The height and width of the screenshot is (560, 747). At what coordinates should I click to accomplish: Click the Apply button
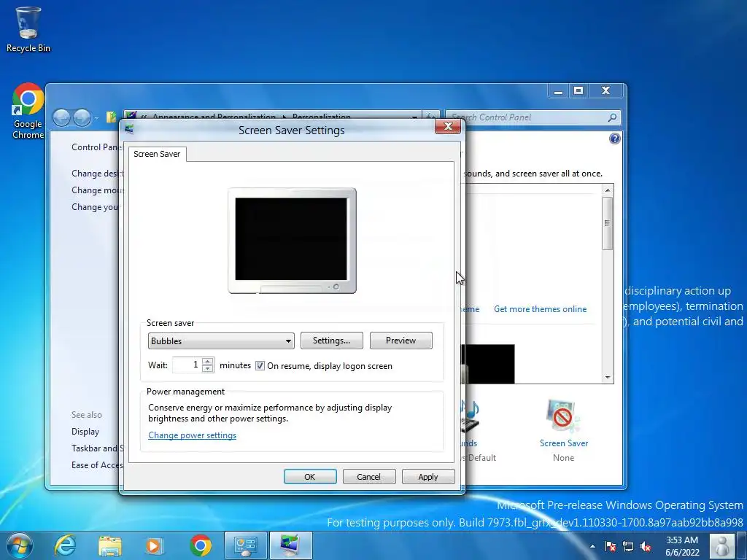pyautogui.click(x=427, y=477)
